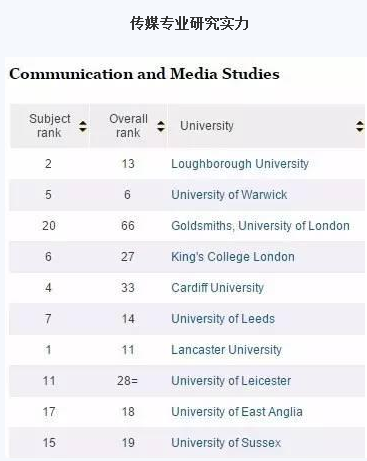Click the Subject rank column header
The image size is (367, 461).
point(50,126)
